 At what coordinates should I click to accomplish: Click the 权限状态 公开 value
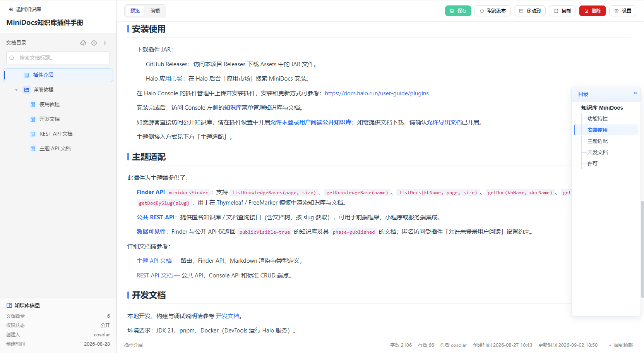pos(105,325)
